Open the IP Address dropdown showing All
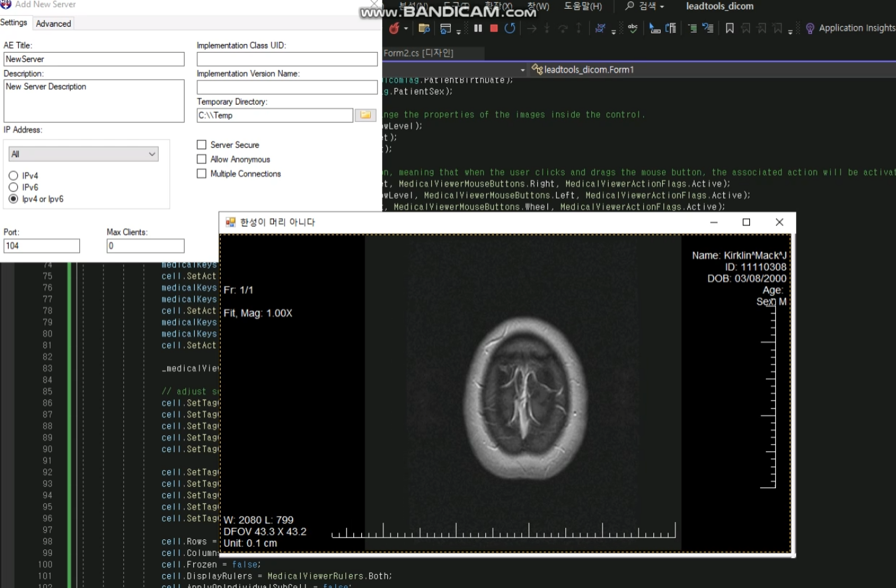 (83, 154)
